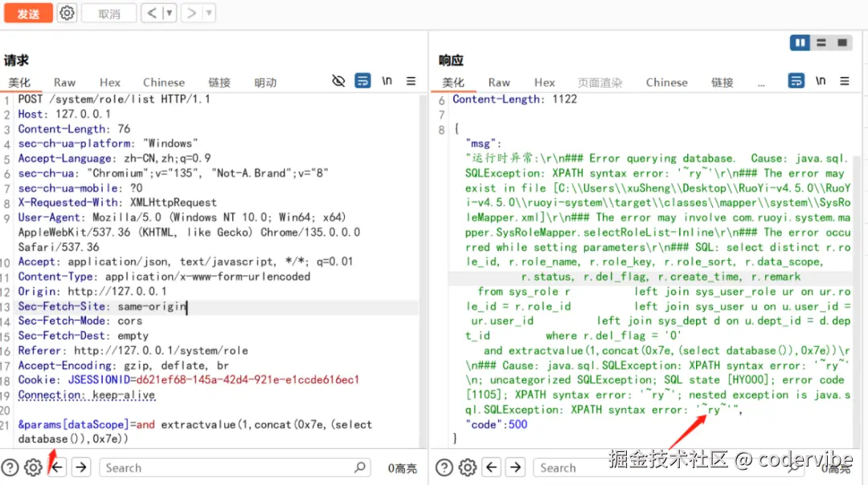Open help icon below request editor
This screenshot has height=485, width=868.
click(10, 468)
